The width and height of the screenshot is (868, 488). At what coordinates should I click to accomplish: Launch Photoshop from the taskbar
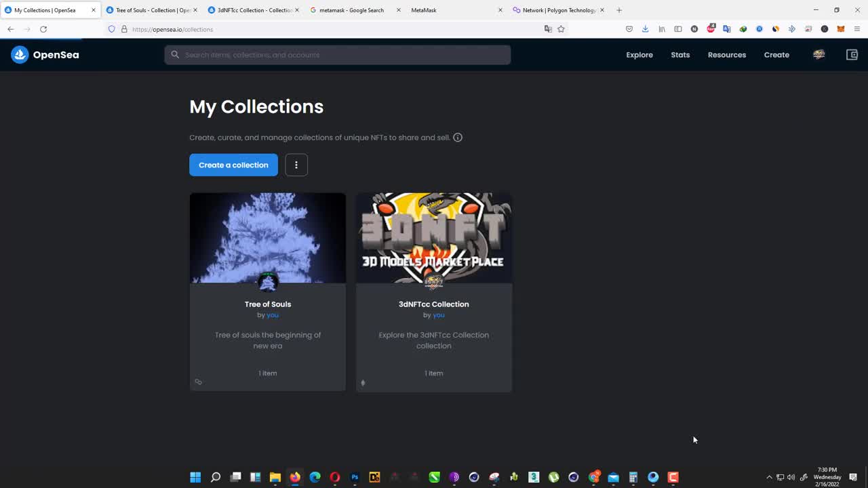click(x=355, y=477)
